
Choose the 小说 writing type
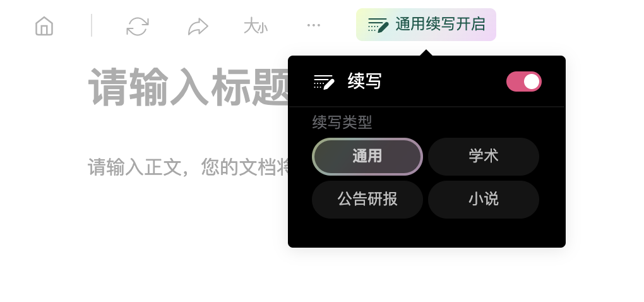click(x=484, y=199)
